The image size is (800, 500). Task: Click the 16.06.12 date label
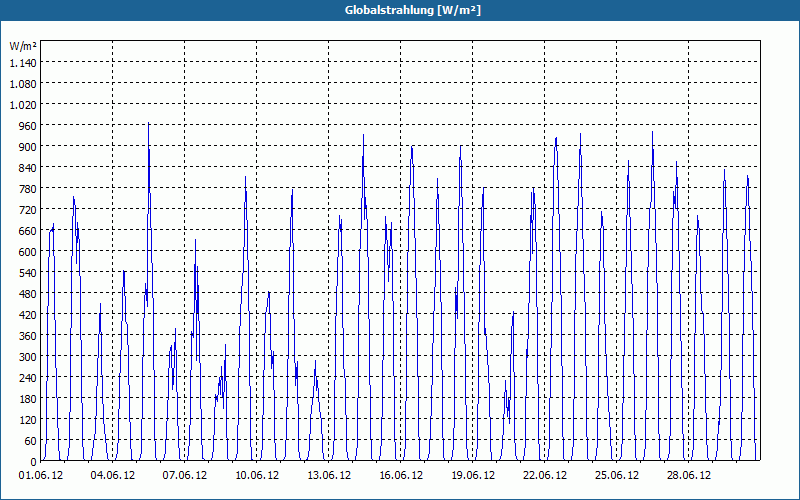point(401,476)
